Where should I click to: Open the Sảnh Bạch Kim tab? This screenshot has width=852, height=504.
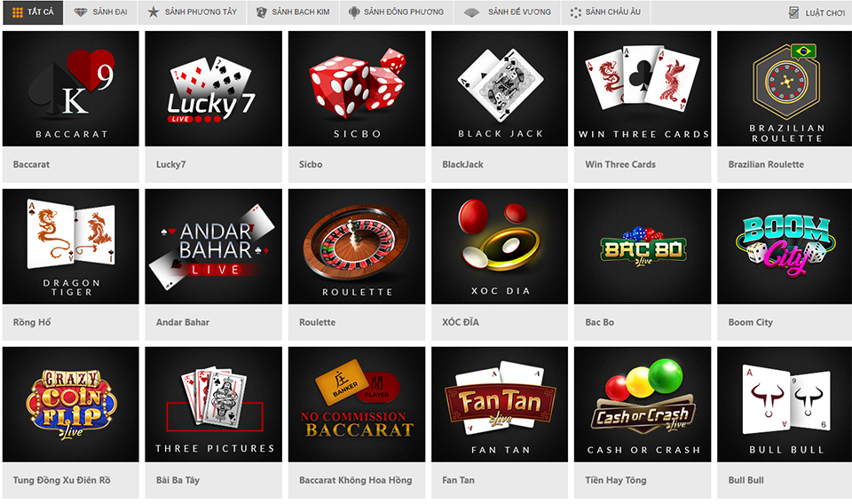(x=293, y=12)
